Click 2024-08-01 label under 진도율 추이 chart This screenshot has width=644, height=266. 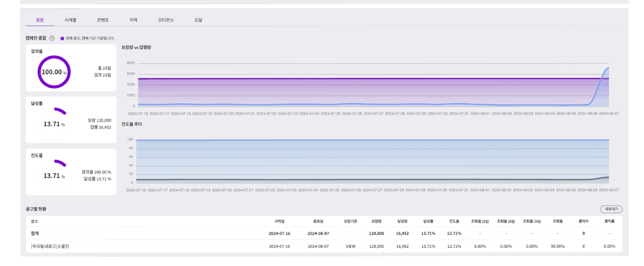coord(480,189)
